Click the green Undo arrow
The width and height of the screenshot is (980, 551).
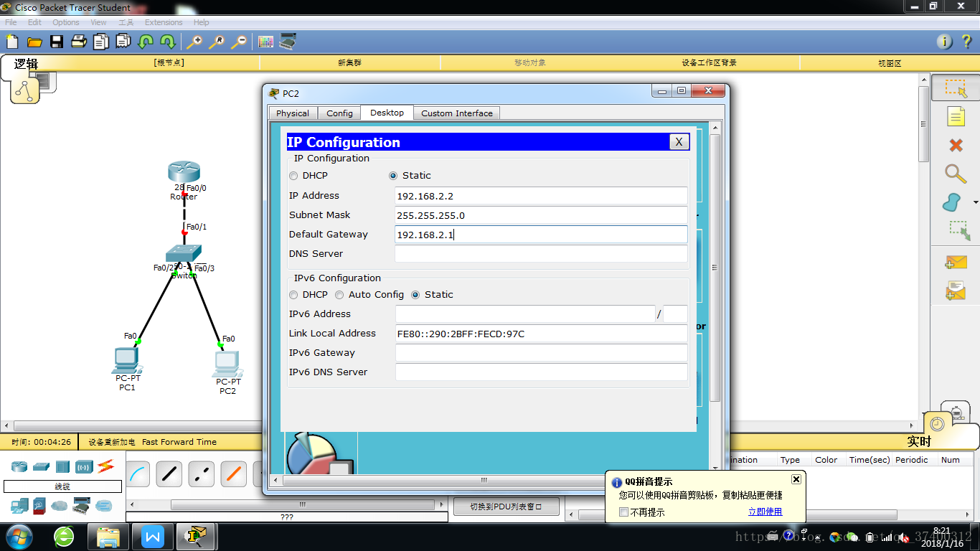[x=146, y=42]
